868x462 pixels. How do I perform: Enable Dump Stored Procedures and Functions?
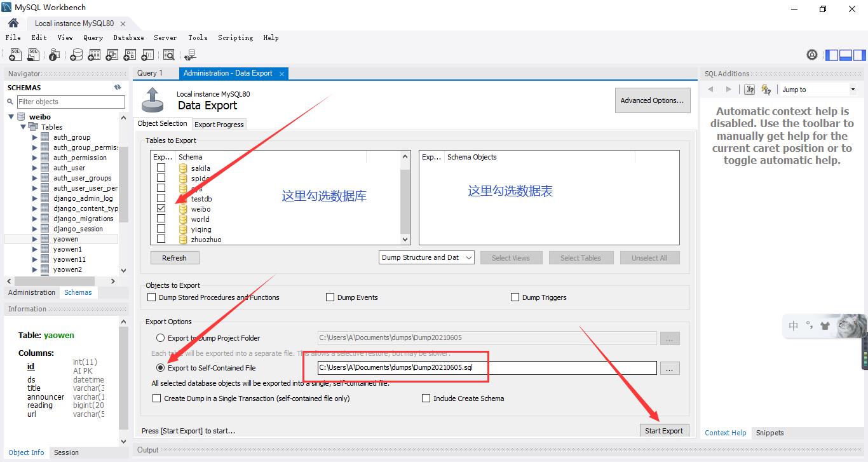coord(151,297)
